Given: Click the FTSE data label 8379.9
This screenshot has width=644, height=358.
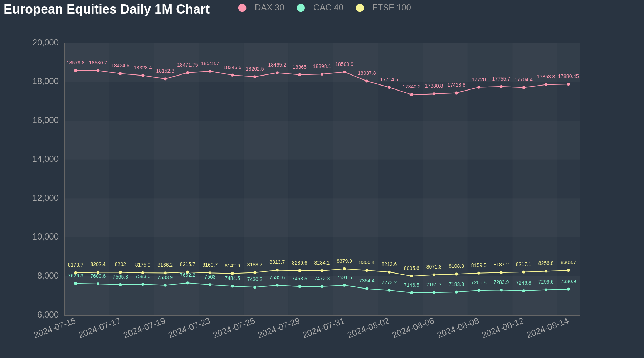Looking at the screenshot, I should tap(344, 261).
